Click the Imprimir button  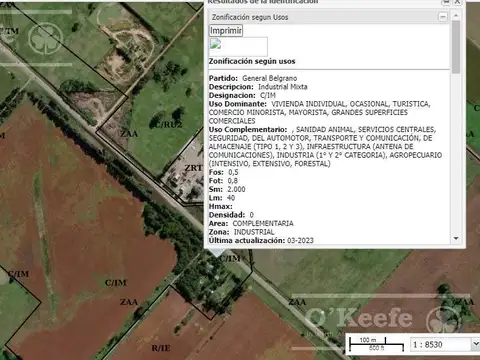coord(226,31)
